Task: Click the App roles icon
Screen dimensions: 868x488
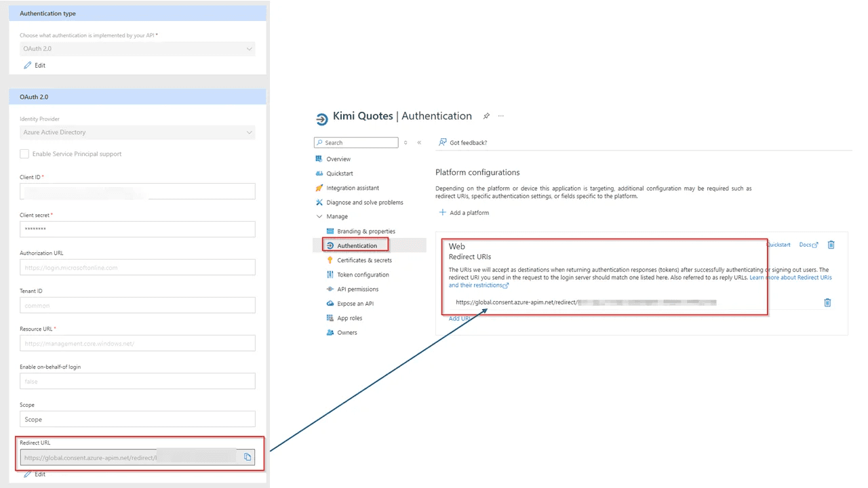Action: 330,318
